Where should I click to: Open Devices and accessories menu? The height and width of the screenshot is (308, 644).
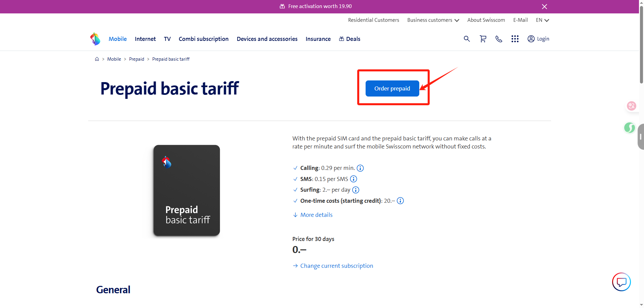(x=267, y=39)
